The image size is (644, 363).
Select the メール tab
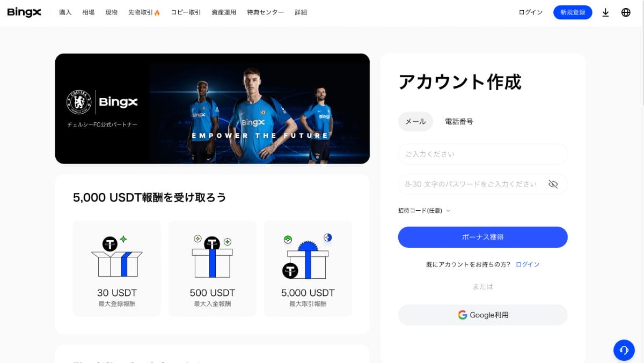point(415,122)
